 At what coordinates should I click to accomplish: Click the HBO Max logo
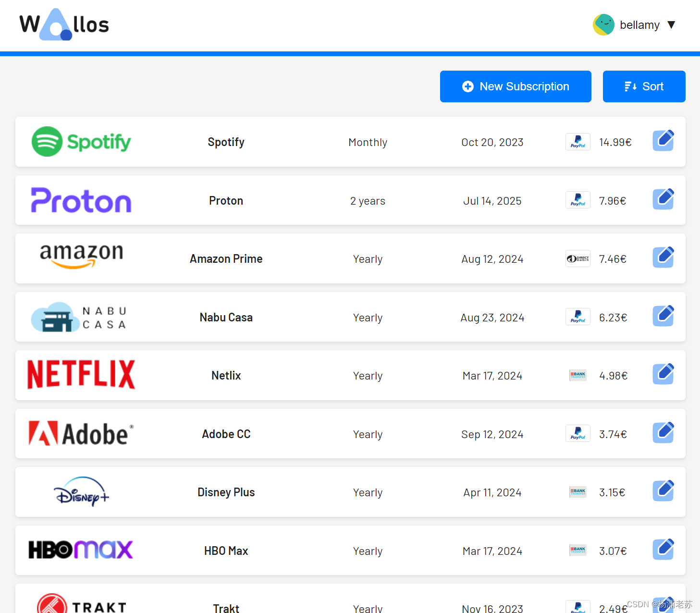[81, 550]
